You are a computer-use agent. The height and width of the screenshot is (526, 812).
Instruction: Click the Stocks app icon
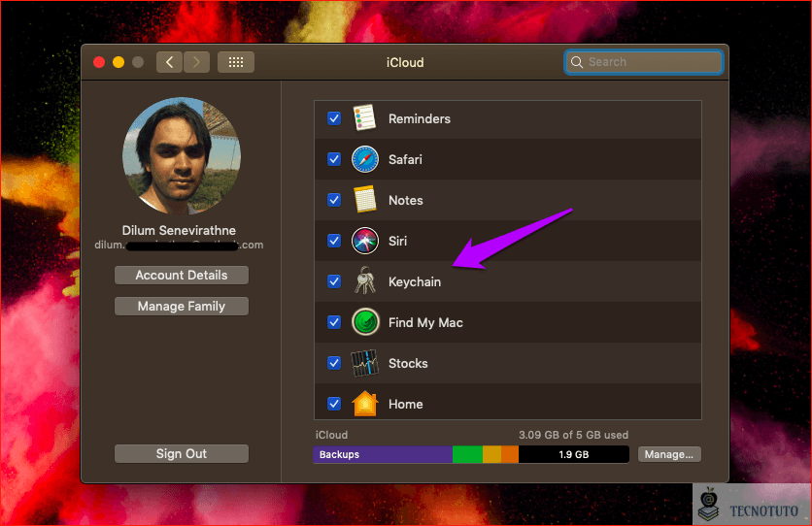click(x=364, y=363)
